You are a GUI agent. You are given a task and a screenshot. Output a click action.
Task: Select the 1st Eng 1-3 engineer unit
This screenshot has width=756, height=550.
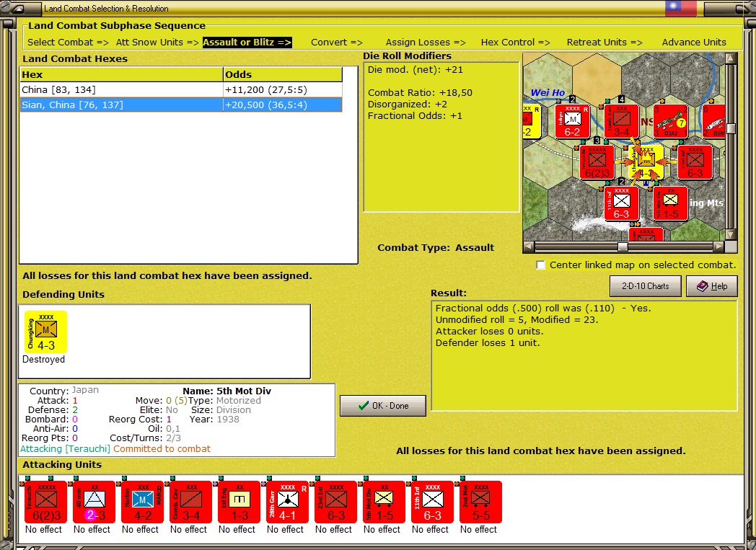(239, 502)
